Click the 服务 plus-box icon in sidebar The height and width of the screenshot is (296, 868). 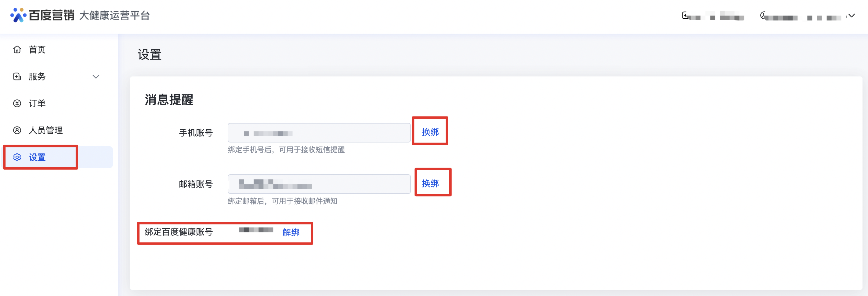(x=17, y=77)
